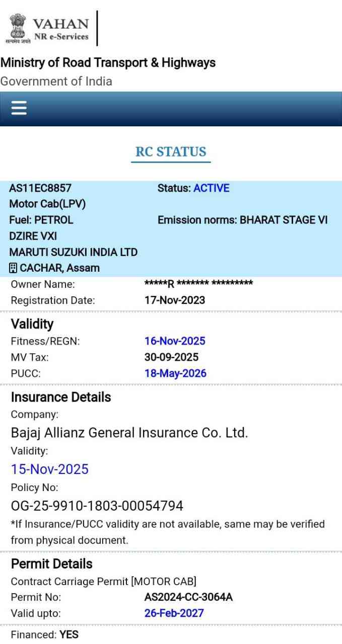Click the MV Tax date 30-09-2025
Image resolution: width=342 pixels, height=644 pixels.
(171, 357)
